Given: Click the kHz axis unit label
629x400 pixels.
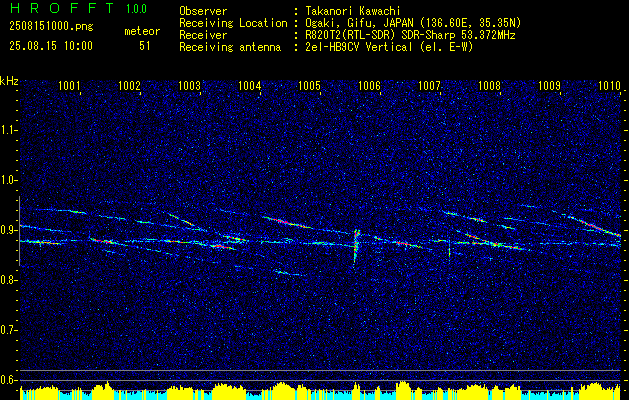Looking at the screenshot, I should [x=9, y=81].
